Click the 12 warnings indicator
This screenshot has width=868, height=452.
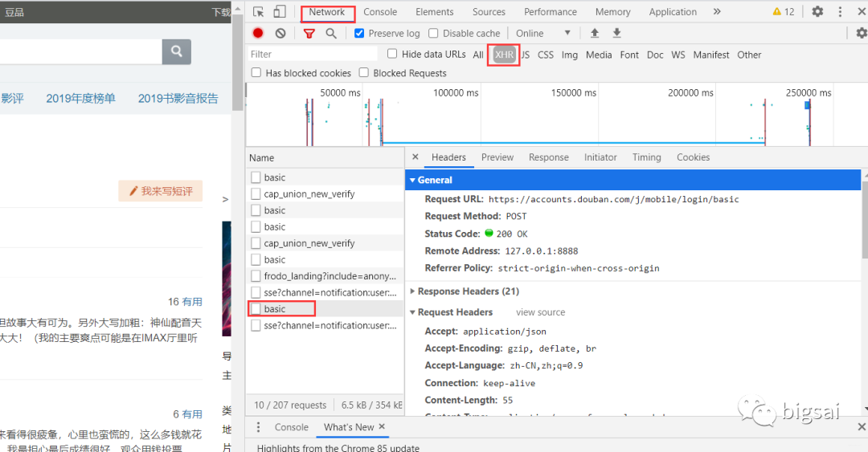tap(784, 11)
